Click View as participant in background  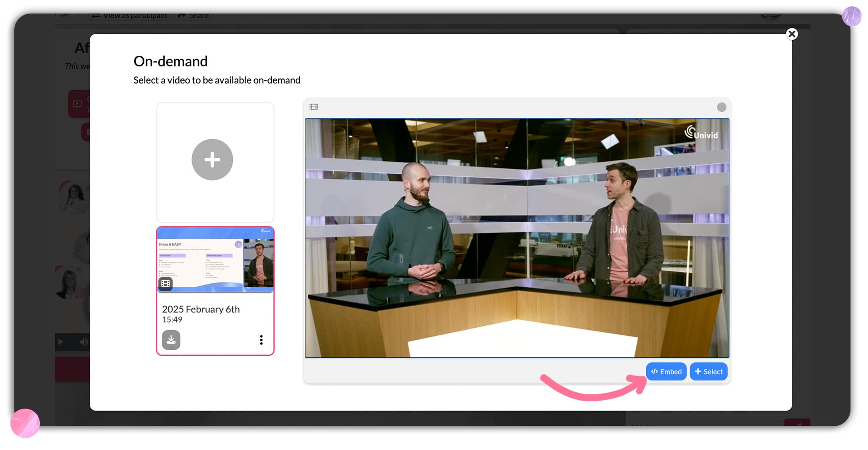pyautogui.click(x=130, y=16)
